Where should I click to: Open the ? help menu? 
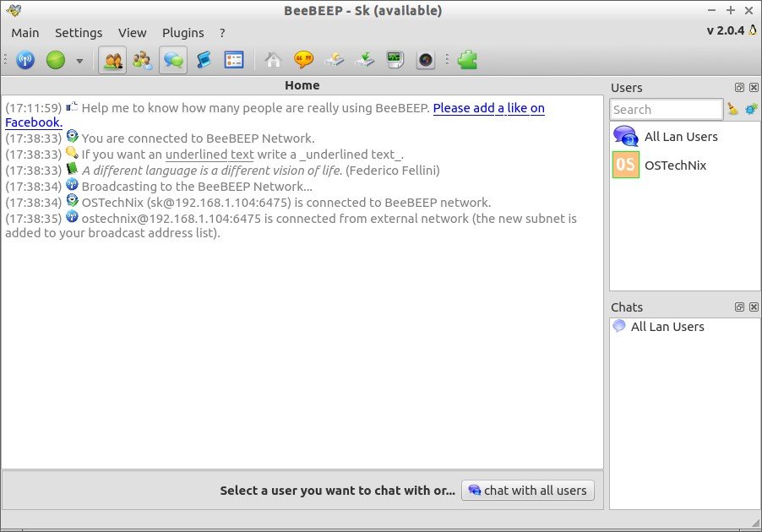[222, 33]
